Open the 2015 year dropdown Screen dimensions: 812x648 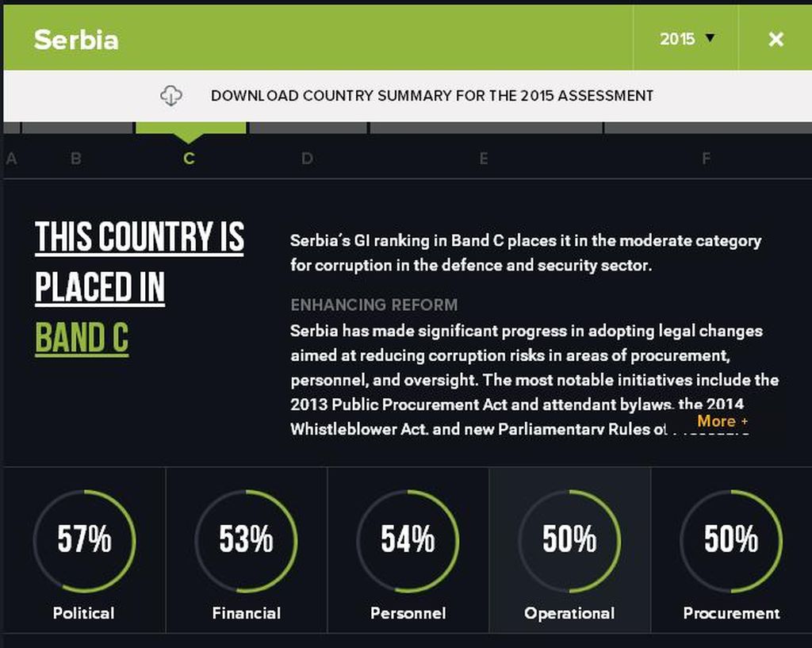pyautogui.click(x=686, y=38)
